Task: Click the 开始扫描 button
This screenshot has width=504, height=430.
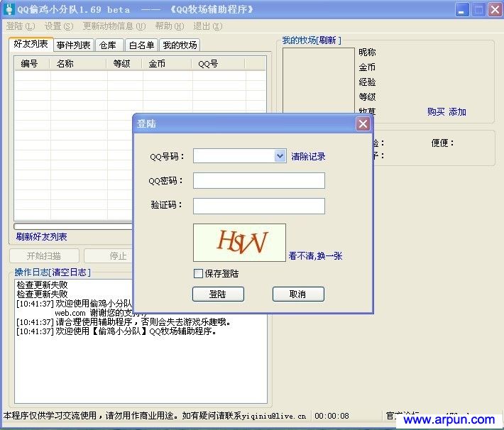Action: [44, 256]
